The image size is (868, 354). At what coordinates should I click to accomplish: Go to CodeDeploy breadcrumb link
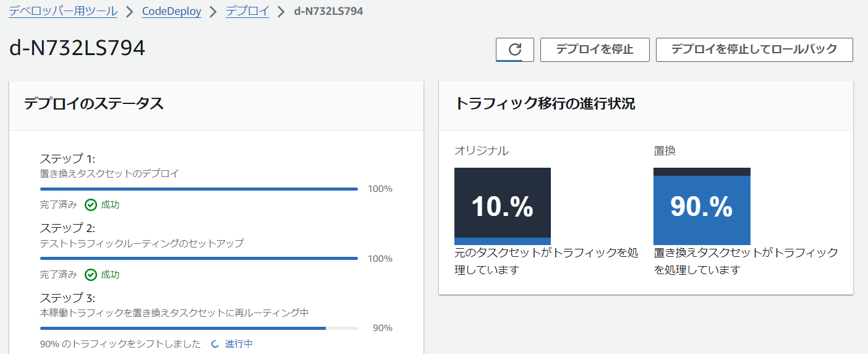[x=171, y=11]
